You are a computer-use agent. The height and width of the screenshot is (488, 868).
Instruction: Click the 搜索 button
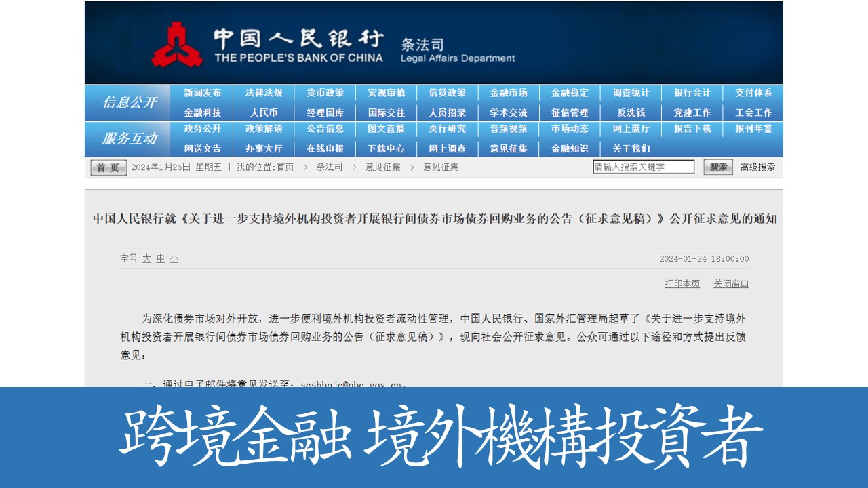click(718, 167)
